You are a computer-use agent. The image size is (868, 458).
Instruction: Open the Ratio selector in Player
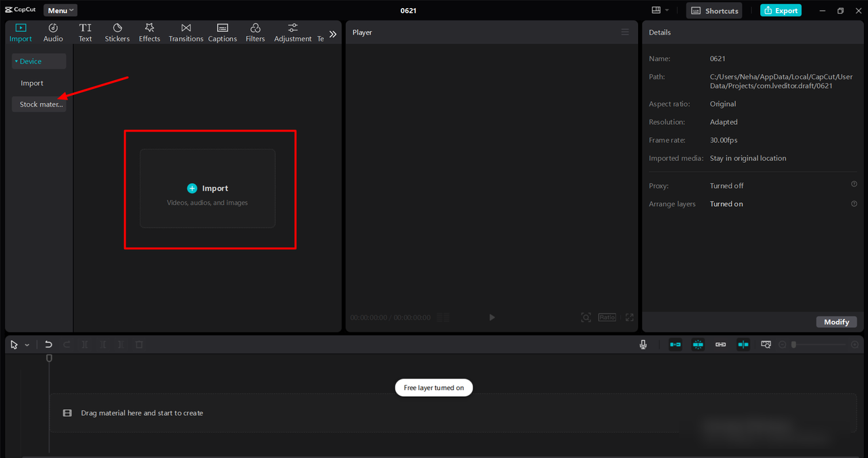[x=607, y=317]
